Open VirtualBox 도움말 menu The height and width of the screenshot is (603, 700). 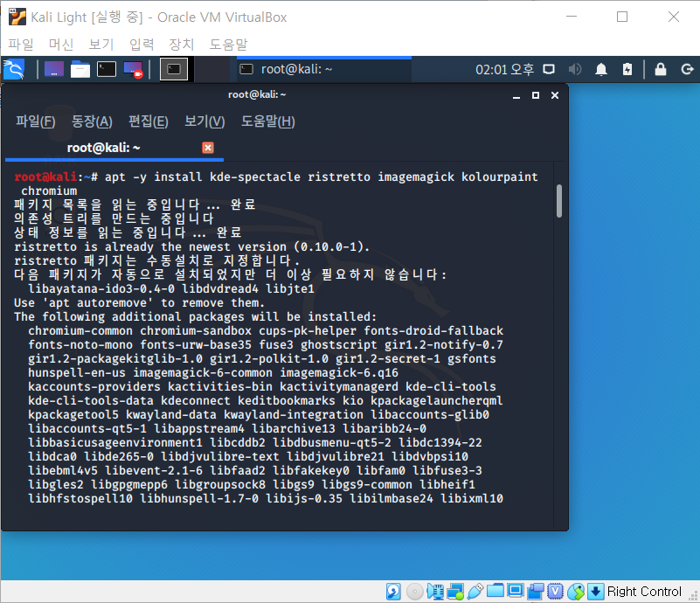tap(228, 45)
